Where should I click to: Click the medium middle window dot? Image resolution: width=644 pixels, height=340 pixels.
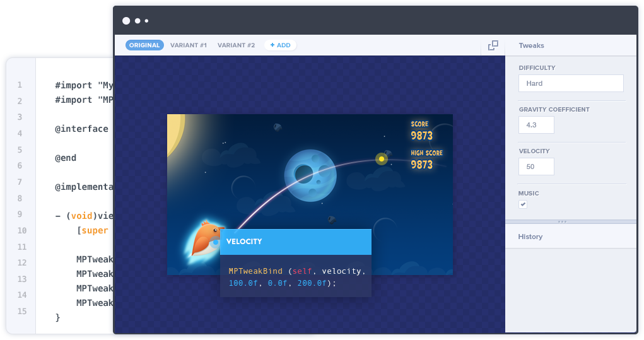pos(138,21)
